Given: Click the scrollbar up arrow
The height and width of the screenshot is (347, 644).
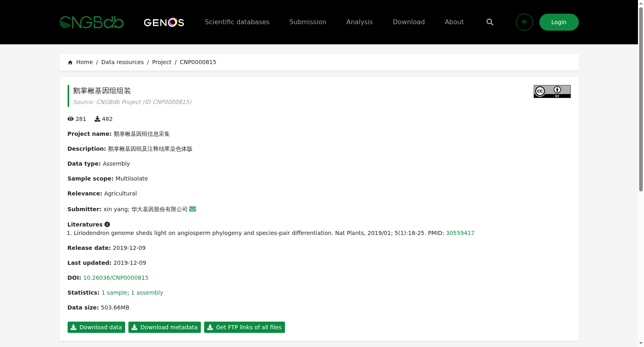Looking at the screenshot, I should [x=641, y=3].
